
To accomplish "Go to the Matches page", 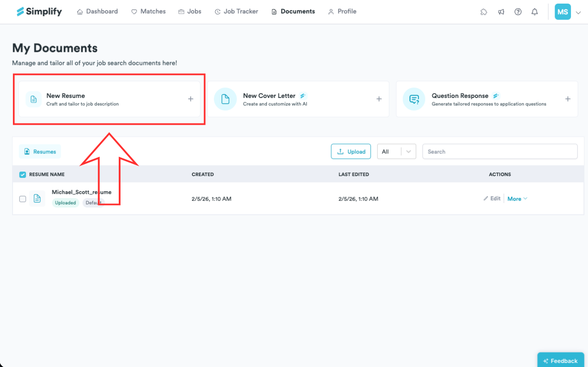I will coord(148,12).
